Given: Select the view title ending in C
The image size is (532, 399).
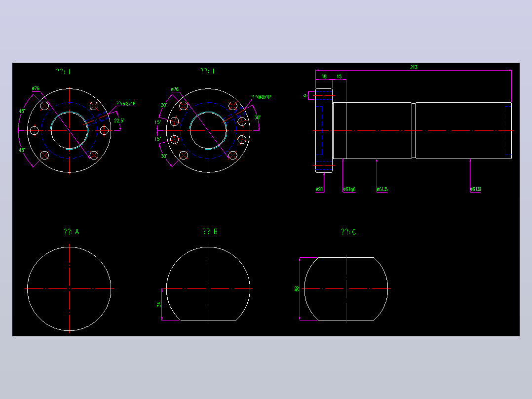Looking at the screenshot, I should 348,232.
